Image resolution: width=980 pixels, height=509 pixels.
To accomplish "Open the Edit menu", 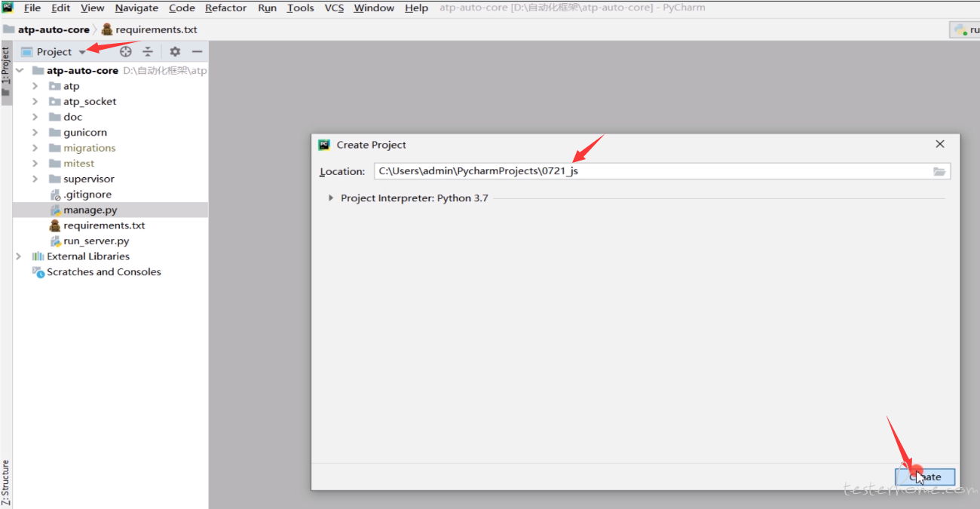I will (x=61, y=8).
